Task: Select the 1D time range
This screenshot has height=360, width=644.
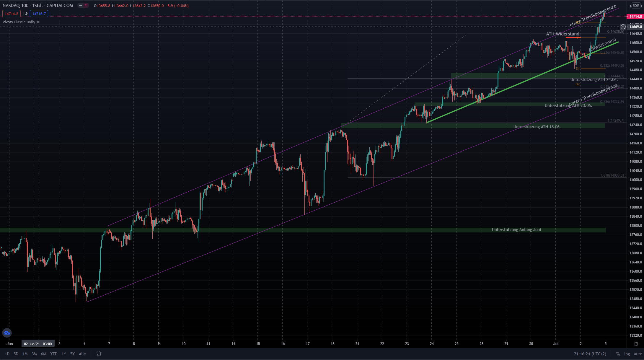Action: pos(7,354)
